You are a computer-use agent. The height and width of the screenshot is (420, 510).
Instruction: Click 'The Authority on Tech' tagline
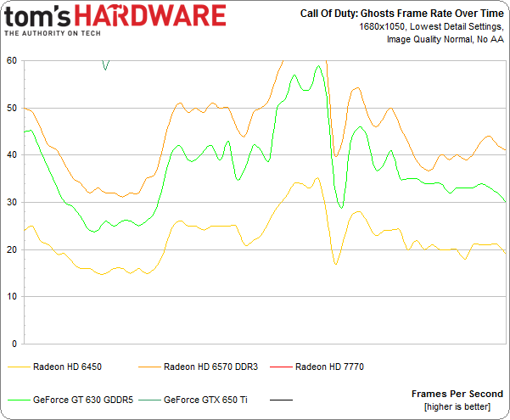53,33
